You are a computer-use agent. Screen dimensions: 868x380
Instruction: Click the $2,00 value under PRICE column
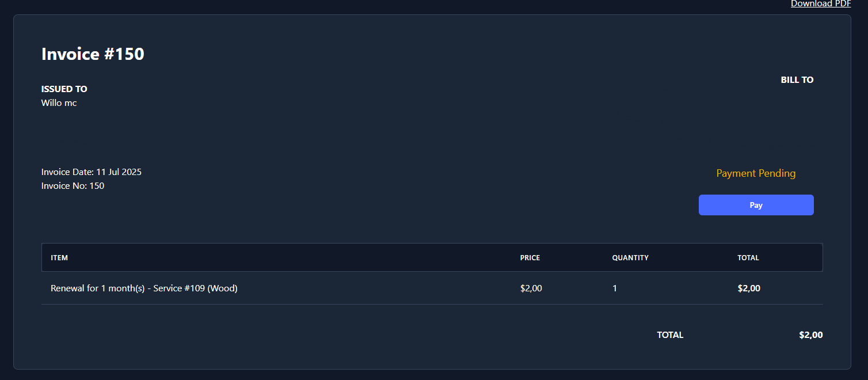click(531, 288)
